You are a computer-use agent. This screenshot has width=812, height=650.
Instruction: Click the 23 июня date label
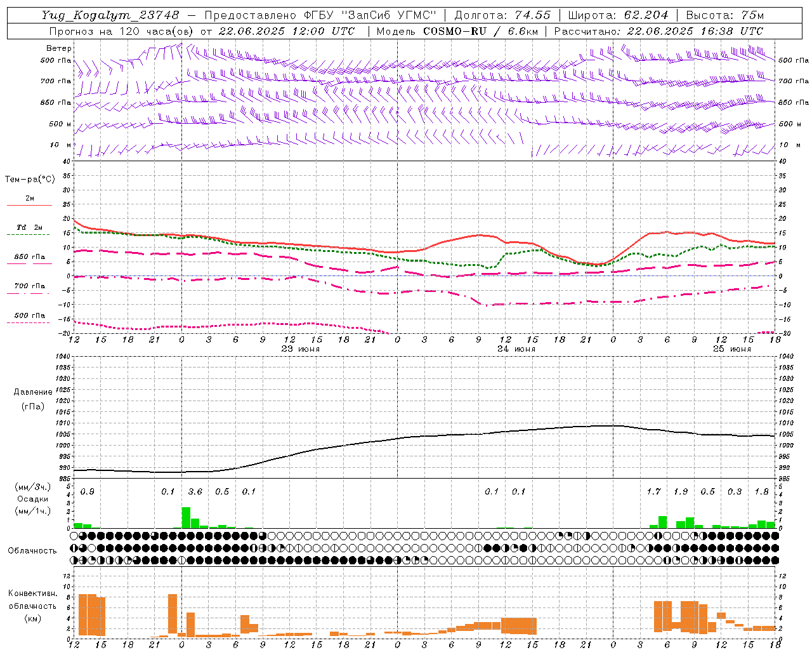[301, 349]
